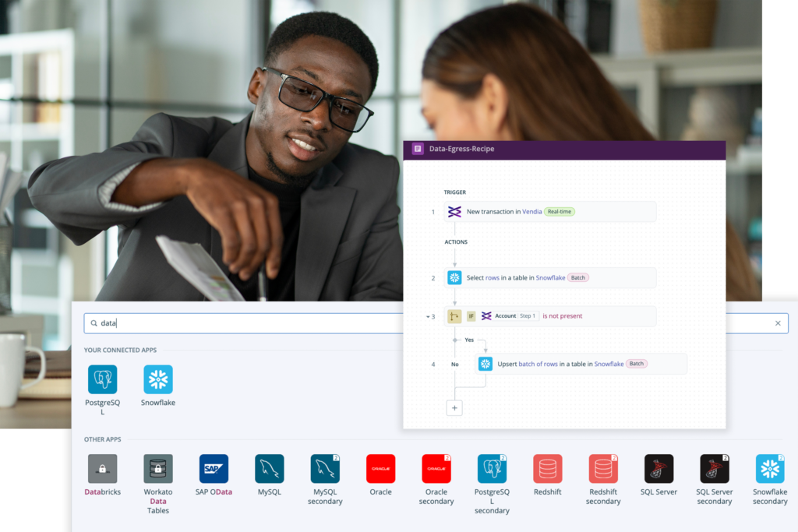This screenshot has height=532, width=798.
Task: Click the Snowflake link in step 4
Action: click(x=609, y=364)
